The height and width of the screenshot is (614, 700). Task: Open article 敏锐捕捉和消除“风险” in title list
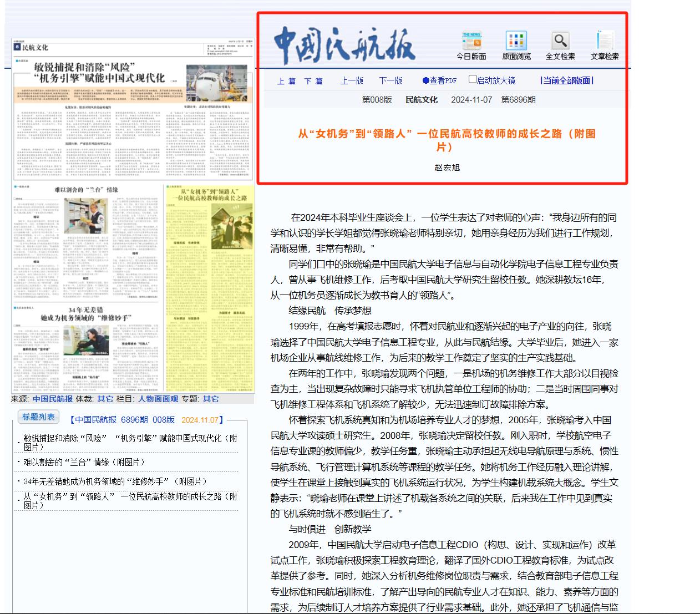click(130, 442)
